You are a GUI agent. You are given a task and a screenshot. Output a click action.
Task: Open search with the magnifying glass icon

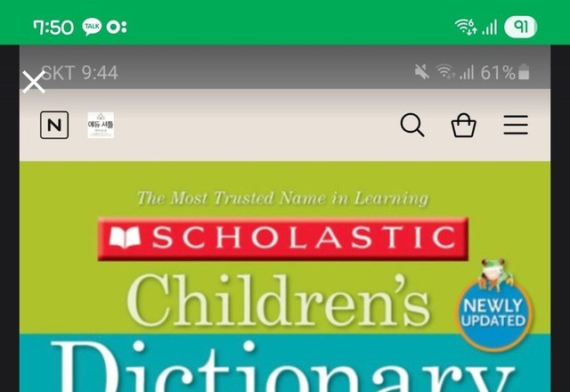click(412, 125)
